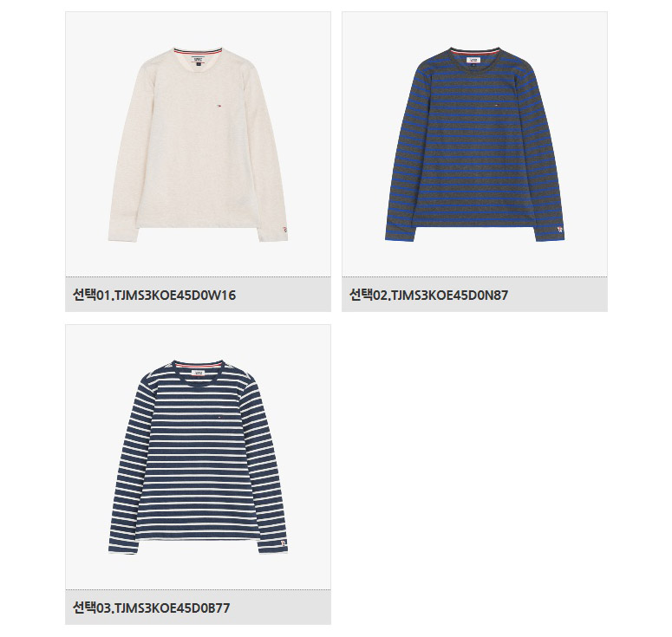Click the cuff logo patch on cream shirt
The height and width of the screenshot is (637, 672).
pos(284,229)
